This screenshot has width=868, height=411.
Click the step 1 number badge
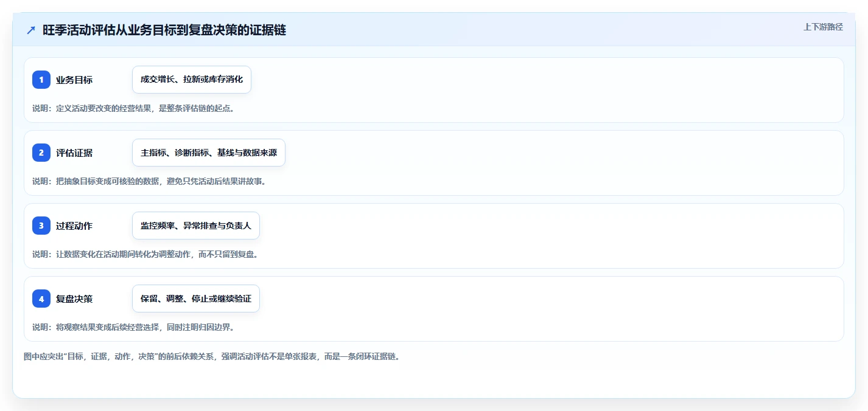click(41, 80)
